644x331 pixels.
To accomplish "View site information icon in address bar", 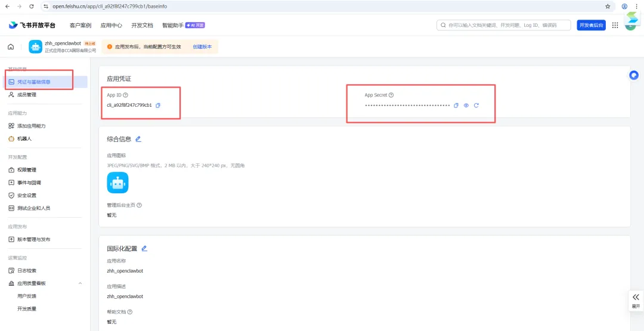I will [x=47, y=7].
